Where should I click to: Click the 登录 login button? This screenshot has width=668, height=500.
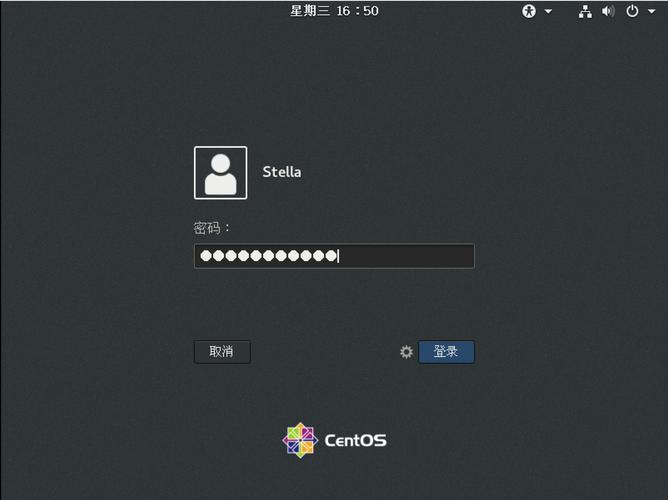tap(446, 352)
